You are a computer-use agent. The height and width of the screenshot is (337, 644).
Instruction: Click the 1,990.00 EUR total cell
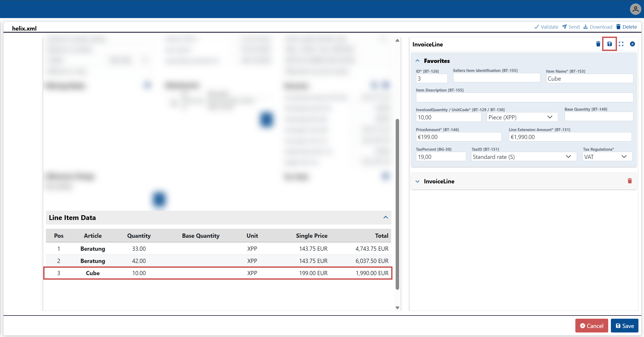click(x=372, y=273)
